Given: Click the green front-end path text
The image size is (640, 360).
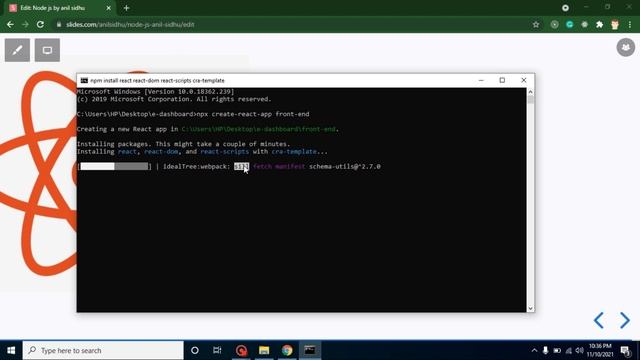Looking at the screenshot, I should [259, 129].
